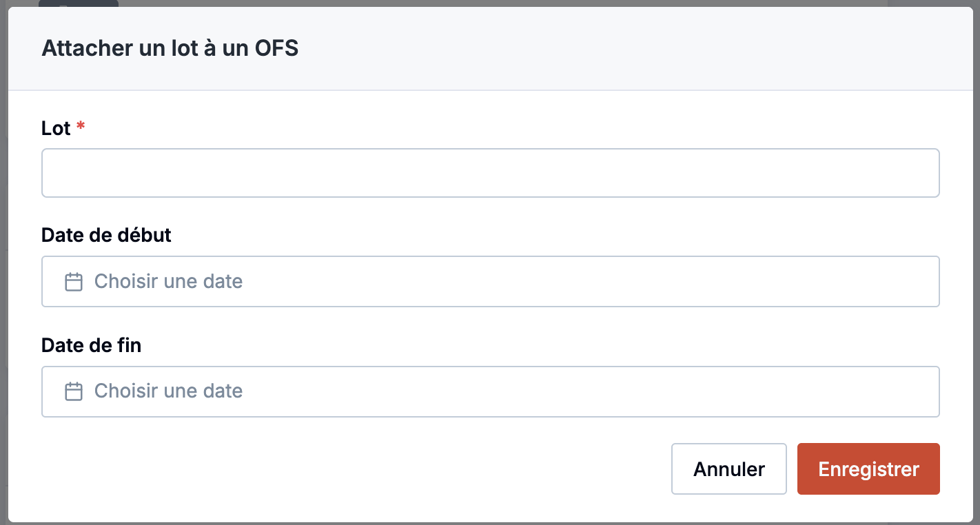This screenshot has height=525, width=980.
Task: Click the Date de début label
Action: coord(106,236)
